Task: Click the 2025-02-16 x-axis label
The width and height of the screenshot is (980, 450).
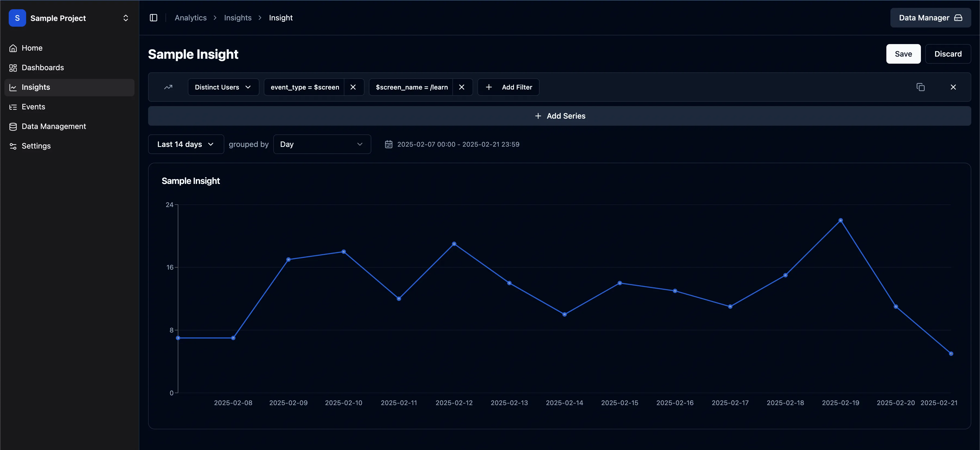Action: pyautogui.click(x=675, y=403)
